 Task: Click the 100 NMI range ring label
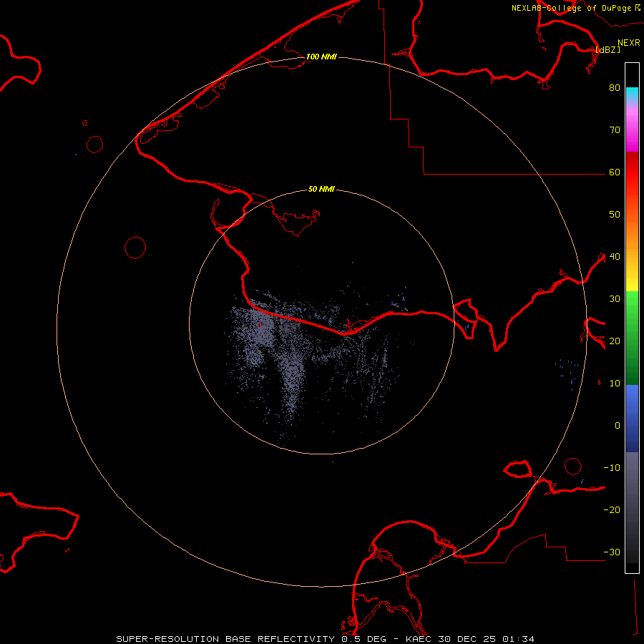click(321, 57)
